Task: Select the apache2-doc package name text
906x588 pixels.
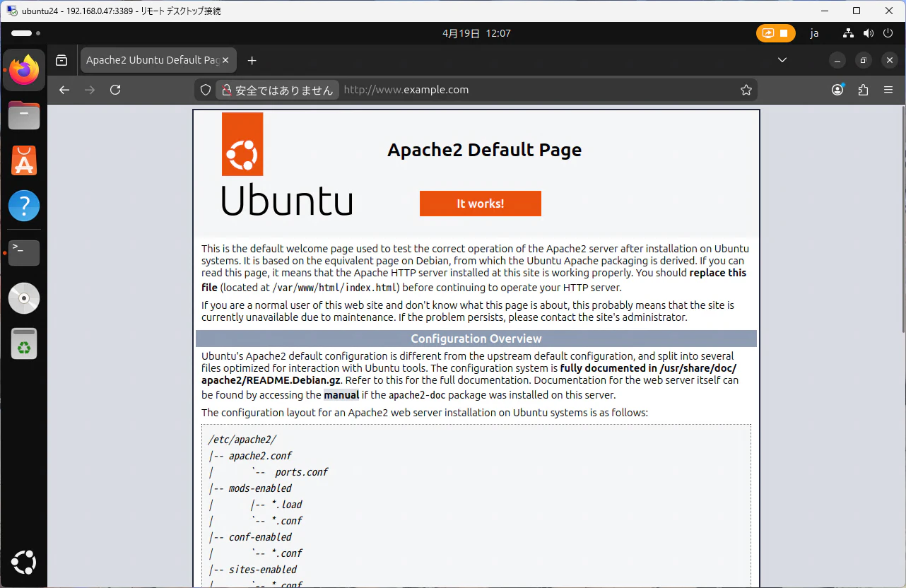Action: click(x=417, y=395)
